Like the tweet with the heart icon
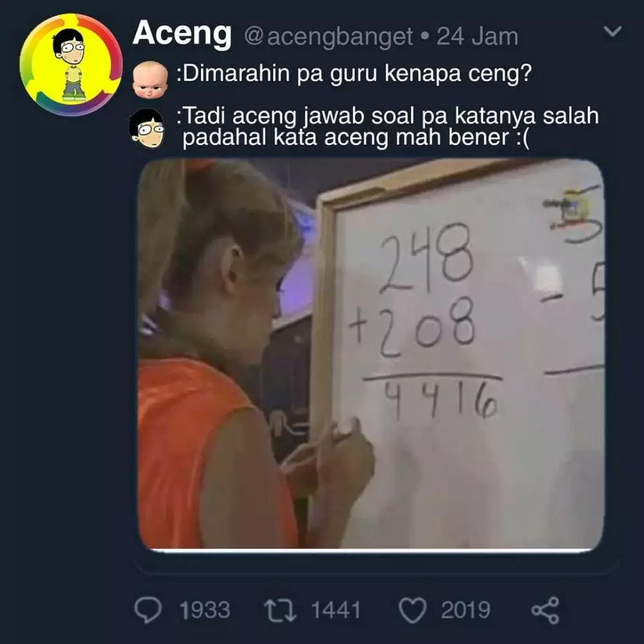The height and width of the screenshot is (644, 644). click(413, 611)
